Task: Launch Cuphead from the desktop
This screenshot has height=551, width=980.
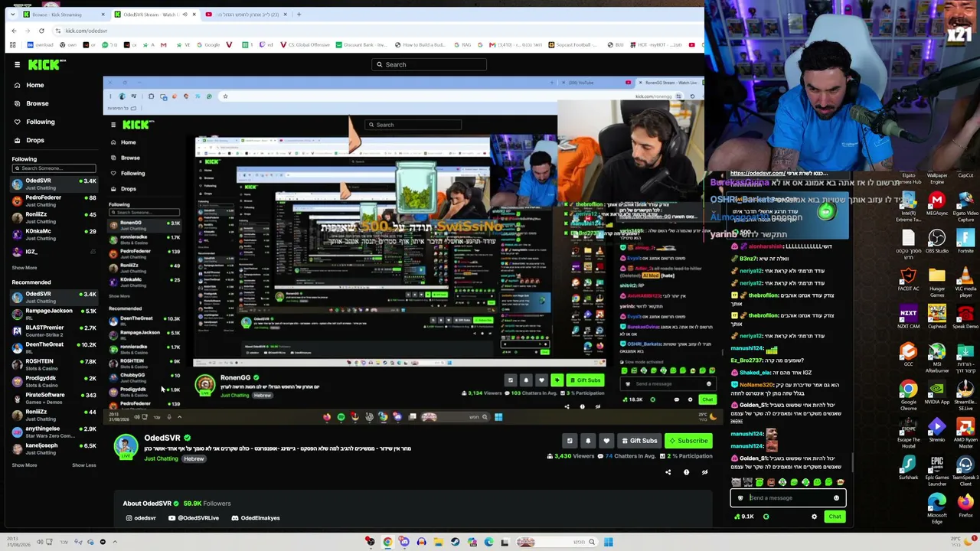Action: (x=937, y=317)
